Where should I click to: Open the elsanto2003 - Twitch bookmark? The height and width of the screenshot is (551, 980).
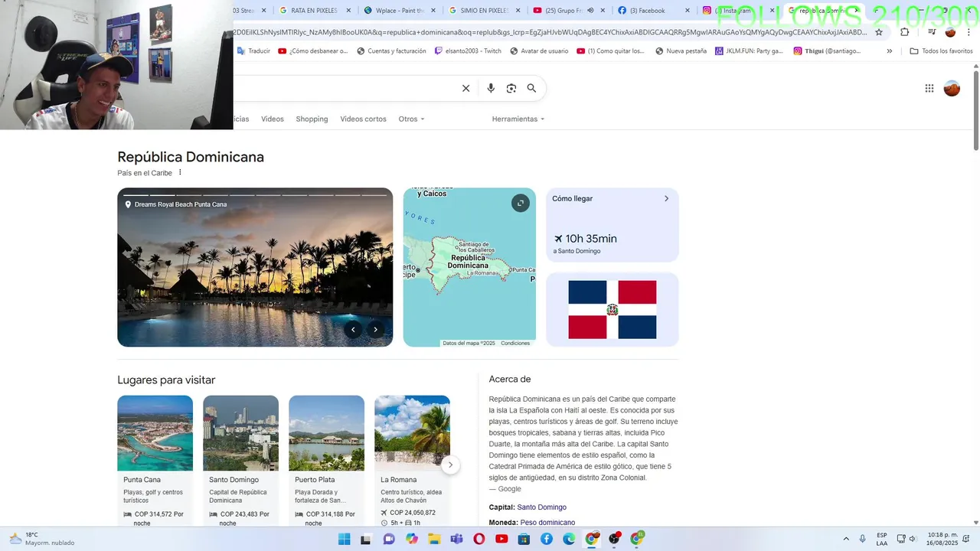[x=468, y=51]
